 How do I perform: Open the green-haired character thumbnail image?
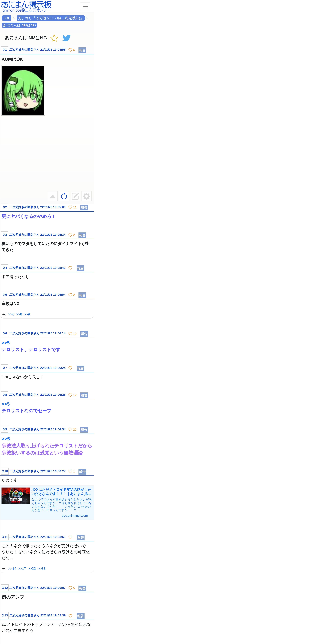(23, 90)
